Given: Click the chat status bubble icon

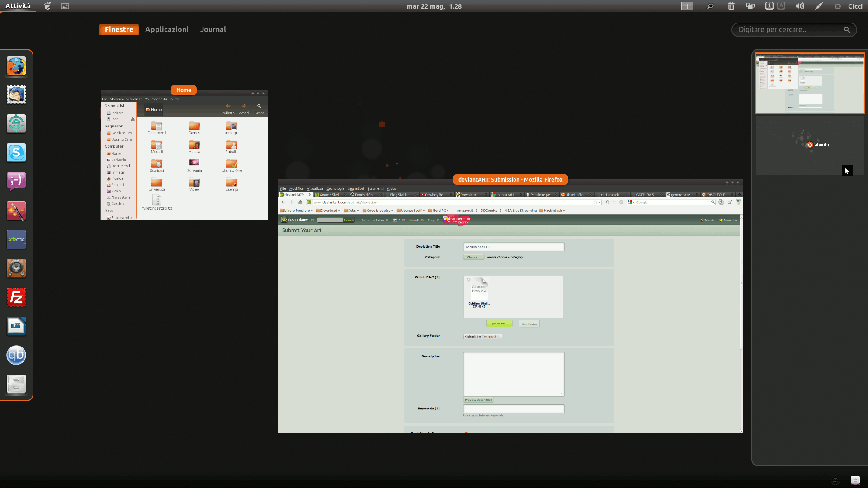Looking at the screenshot, I should click(x=838, y=6).
